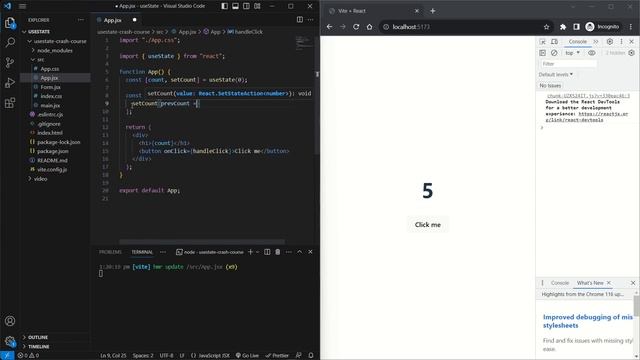Click Ln 9, Col 25 status
The height and width of the screenshot is (360, 640).
pos(113,356)
